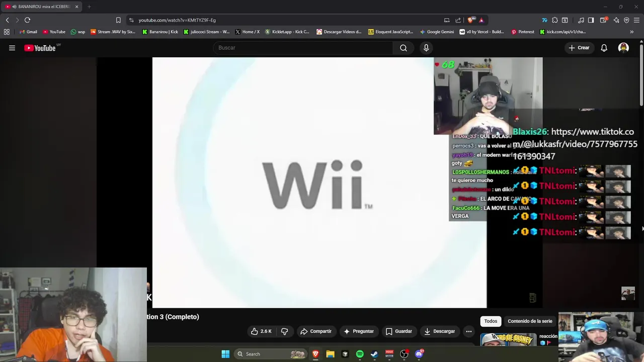Image resolution: width=644 pixels, height=362 pixels.
Task: Open OBS Studio from taskbar
Action: (x=404, y=354)
